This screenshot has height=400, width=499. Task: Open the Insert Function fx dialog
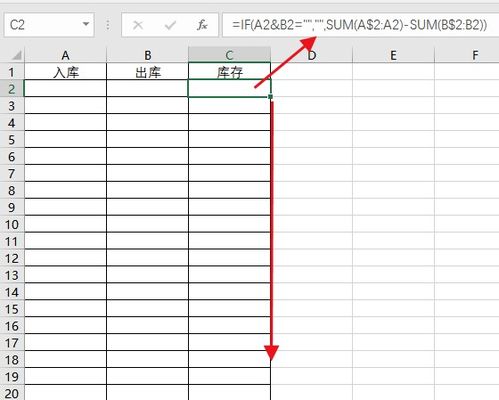click(x=202, y=25)
